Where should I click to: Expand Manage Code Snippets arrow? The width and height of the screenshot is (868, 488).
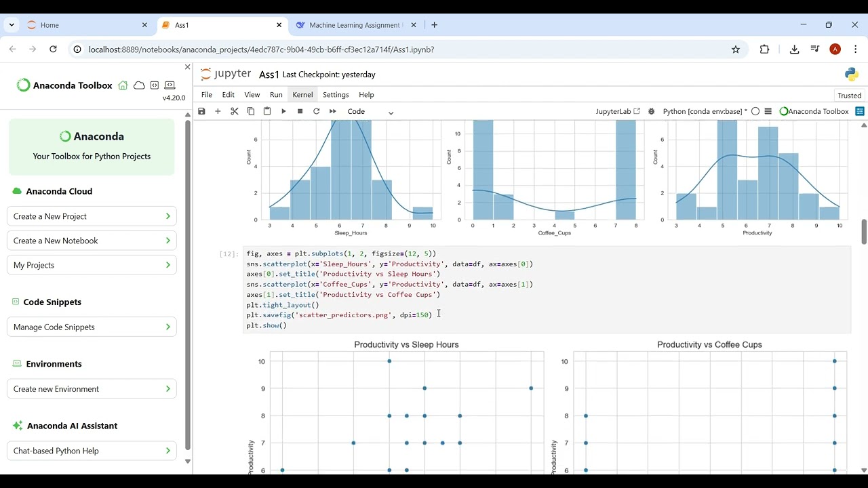pos(168,327)
